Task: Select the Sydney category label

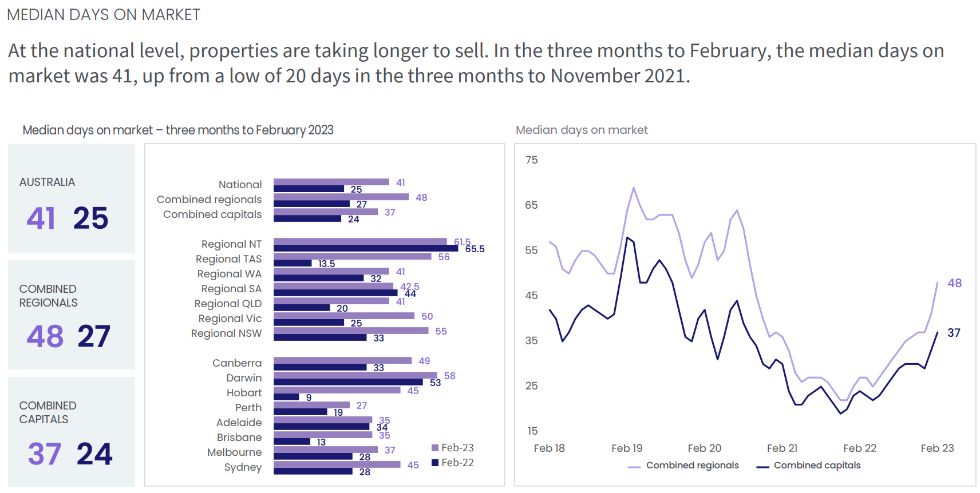Action: point(243,467)
